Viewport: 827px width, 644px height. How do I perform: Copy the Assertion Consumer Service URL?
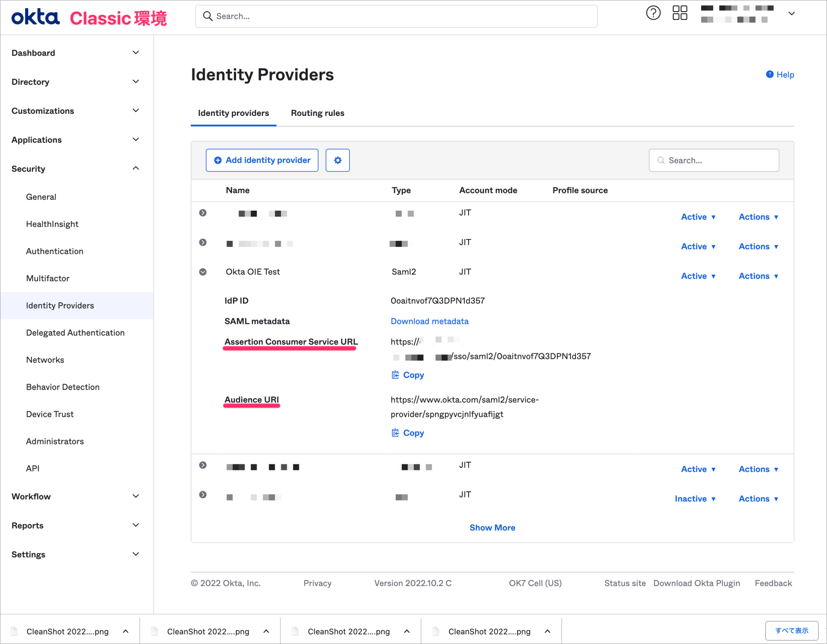[407, 375]
